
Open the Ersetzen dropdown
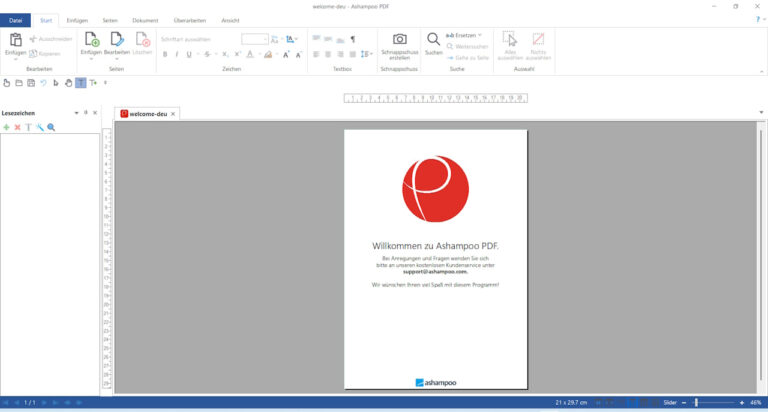(x=464, y=35)
